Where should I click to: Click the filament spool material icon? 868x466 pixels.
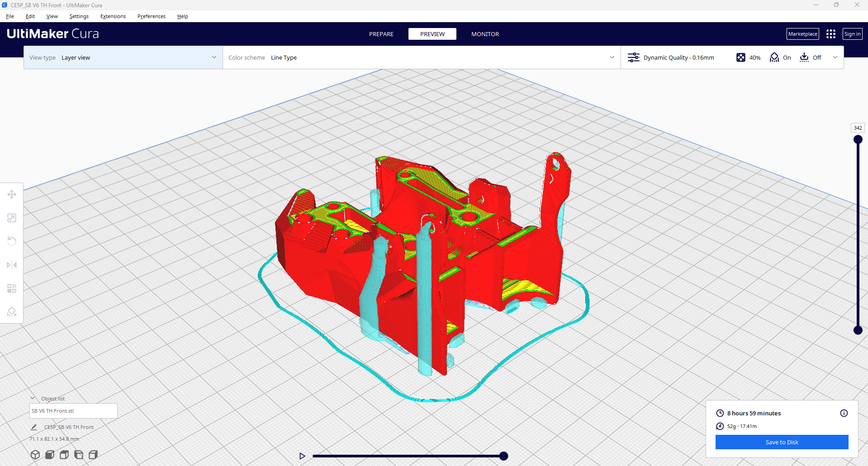pyautogui.click(x=720, y=426)
